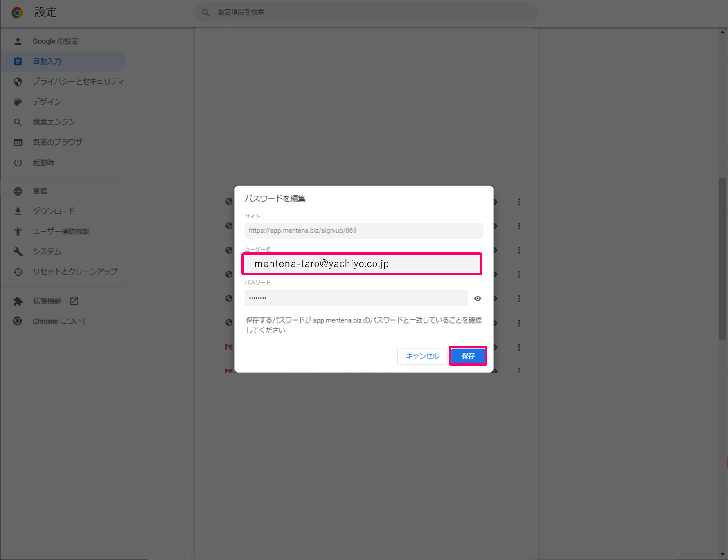Show password using the eye icon
Image resolution: width=728 pixels, height=560 pixels.
(x=478, y=299)
